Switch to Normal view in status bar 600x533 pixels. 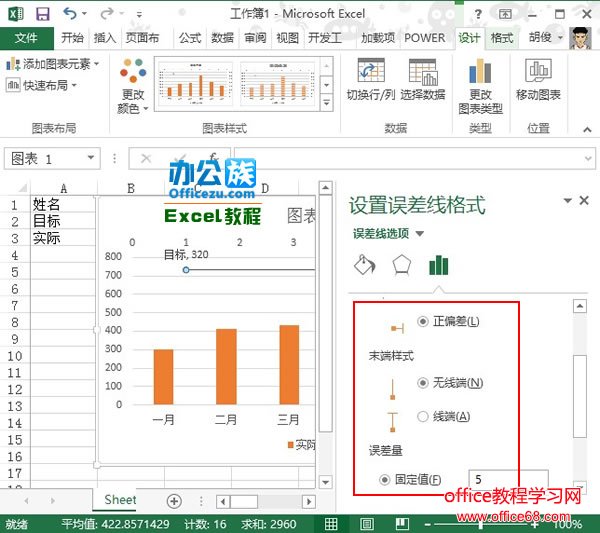point(331,523)
